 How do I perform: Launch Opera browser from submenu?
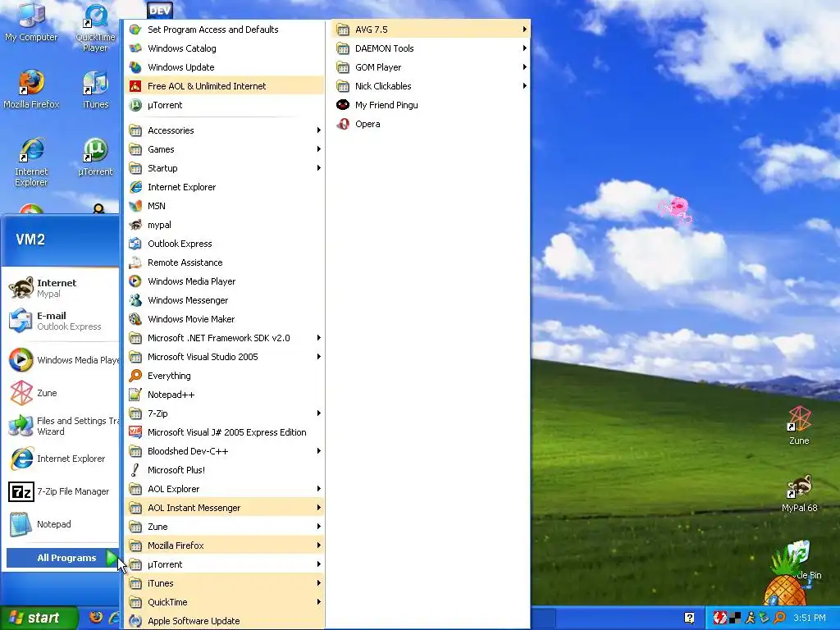coord(431,124)
